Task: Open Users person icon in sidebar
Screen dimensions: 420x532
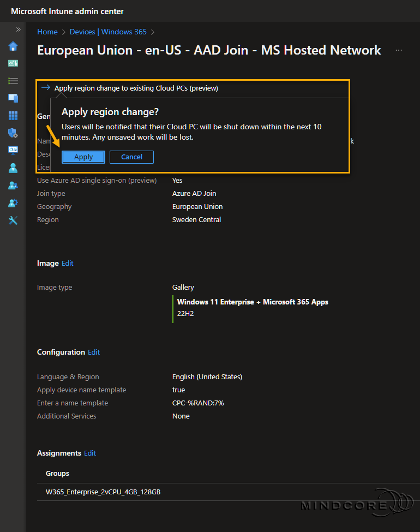Action: coord(13,168)
